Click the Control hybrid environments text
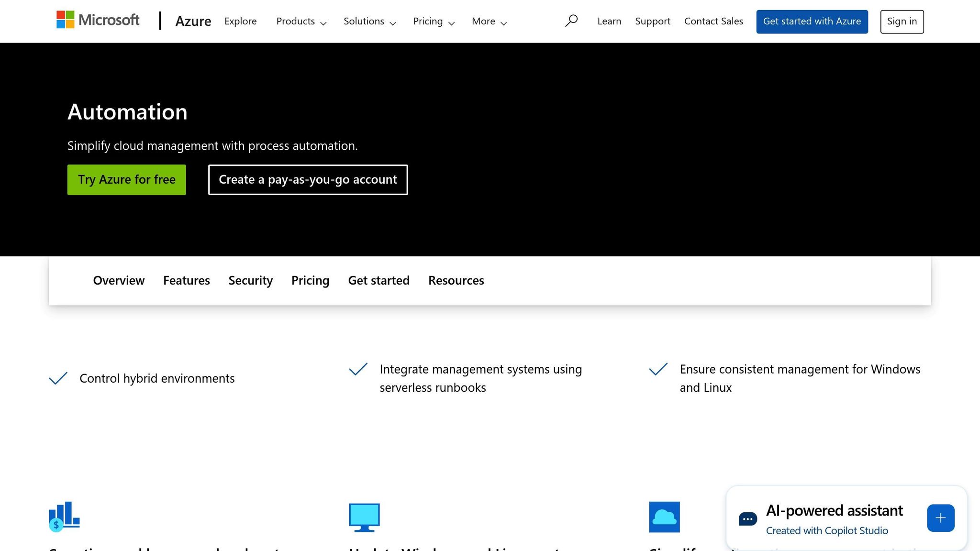The width and height of the screenshot is (980, 551). point(157,378)
